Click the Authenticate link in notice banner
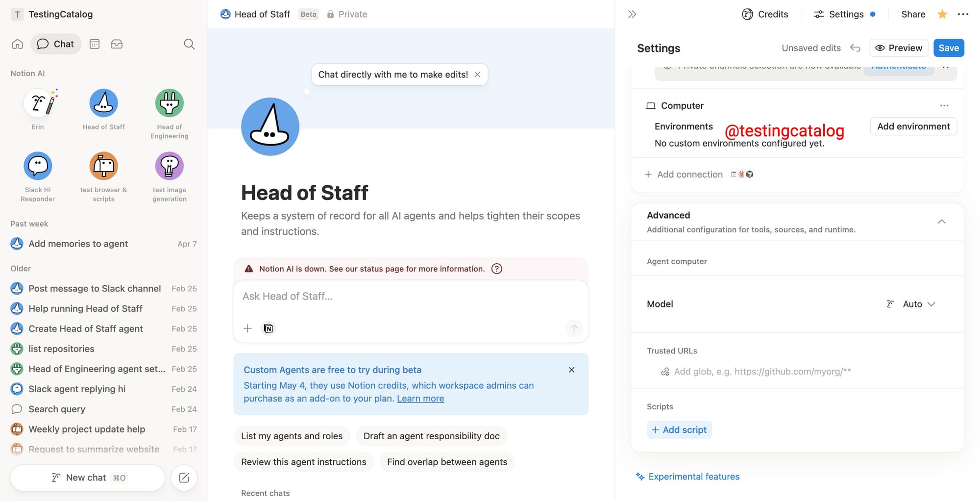This screenshot has height=501, width=980. (x=899, y=67)
